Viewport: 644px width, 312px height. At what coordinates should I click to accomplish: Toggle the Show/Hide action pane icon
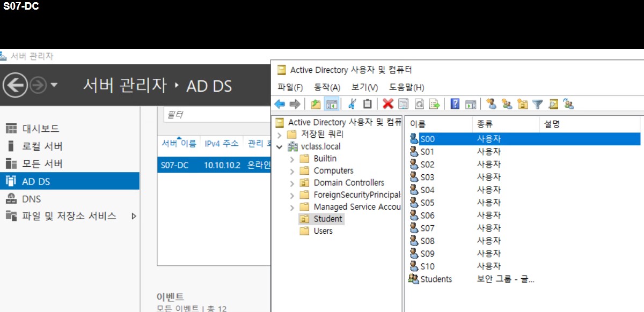[471, 104]
